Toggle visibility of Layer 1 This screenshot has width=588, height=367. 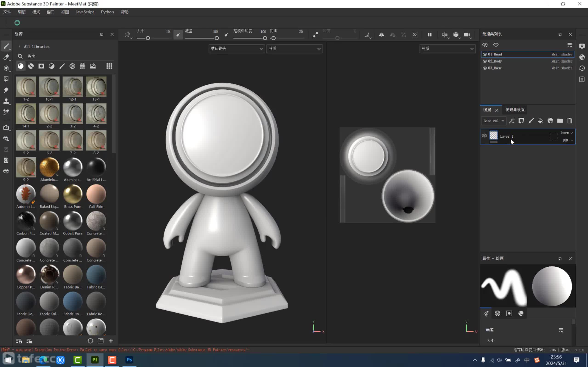[484, 135]
